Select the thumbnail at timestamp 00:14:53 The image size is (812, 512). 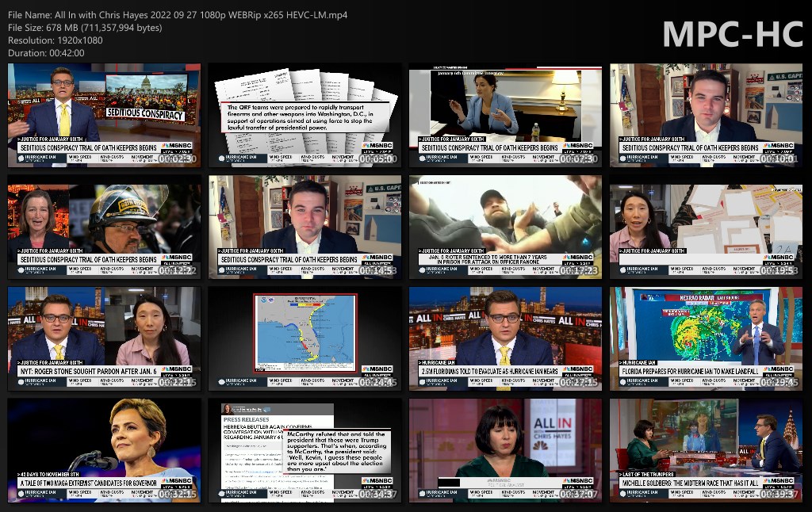pyautogui.click(x=305, y=227)
